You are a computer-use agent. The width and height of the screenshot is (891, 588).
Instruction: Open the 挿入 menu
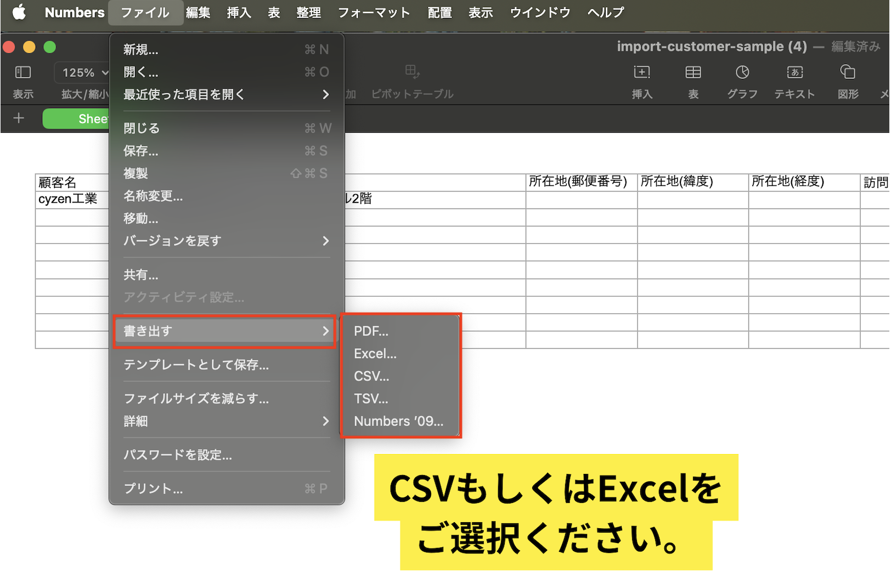[x=239, y=12]
